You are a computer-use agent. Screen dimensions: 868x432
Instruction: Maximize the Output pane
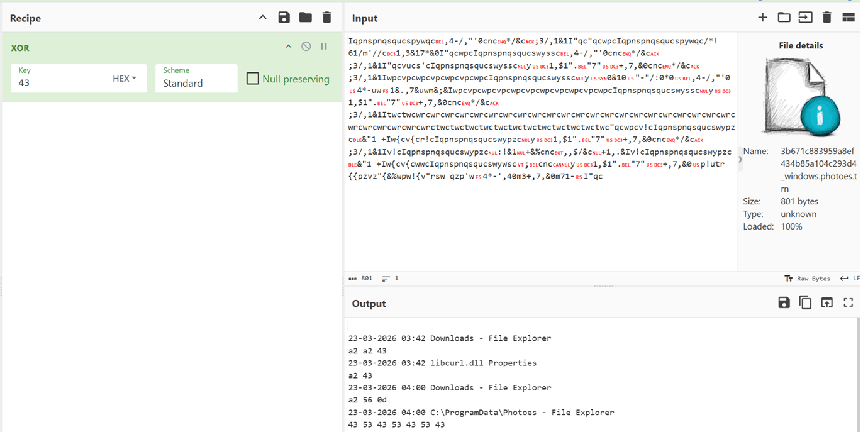(x=848, y=302)
